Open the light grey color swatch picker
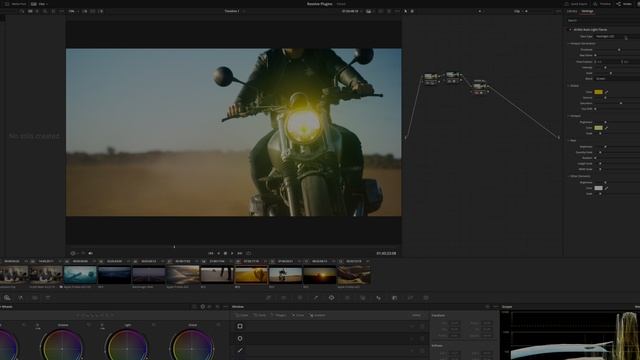Viewport: 640px width, 360px height. tap(598, 188)
